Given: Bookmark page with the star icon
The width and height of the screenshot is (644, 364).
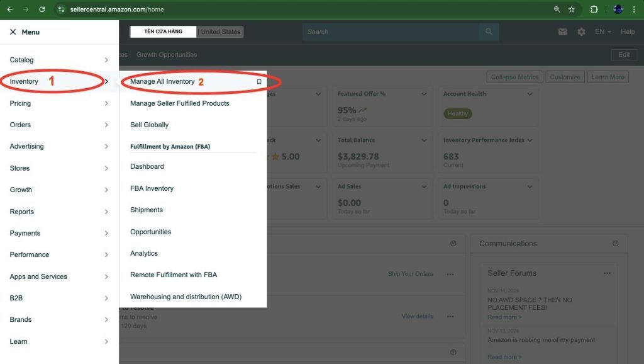Looking at the screenshot, I should coord(572,9).
